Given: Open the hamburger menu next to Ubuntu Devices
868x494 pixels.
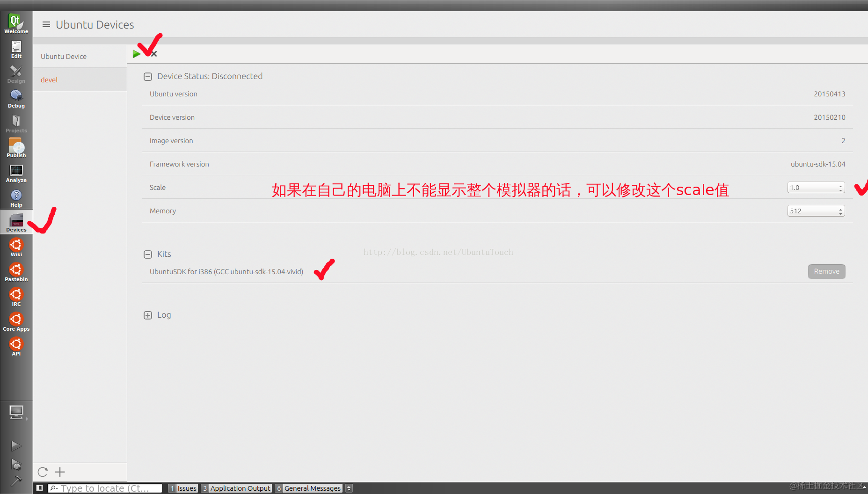Looking at the screenshot, I should 46,24.
